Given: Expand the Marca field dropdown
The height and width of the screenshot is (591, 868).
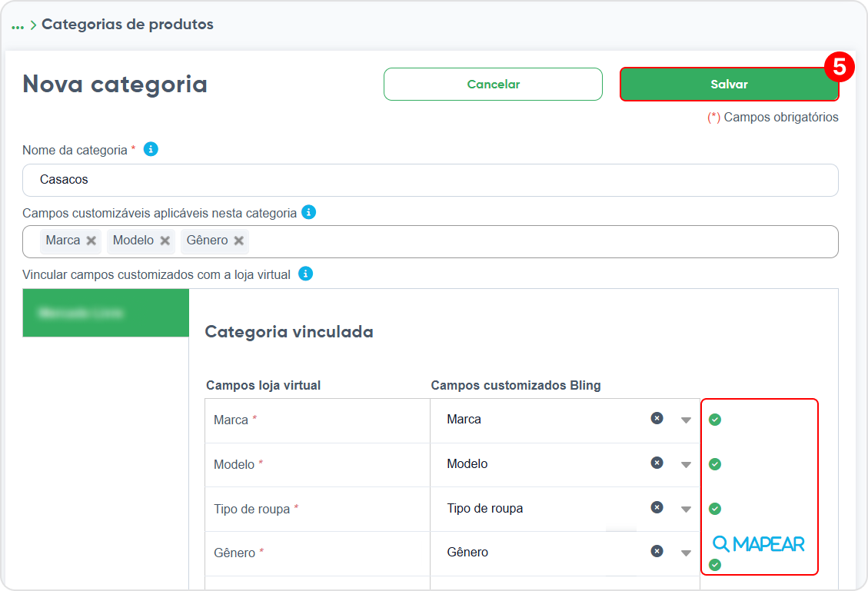Looking at the screenshot, I should [686, 420].
